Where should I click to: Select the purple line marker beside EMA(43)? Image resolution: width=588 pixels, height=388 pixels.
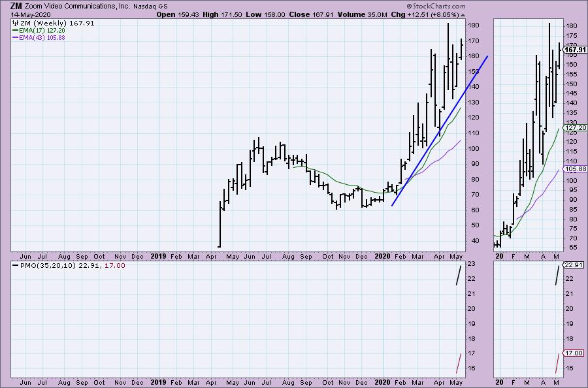pyautogui.click(x=16, y=37)
